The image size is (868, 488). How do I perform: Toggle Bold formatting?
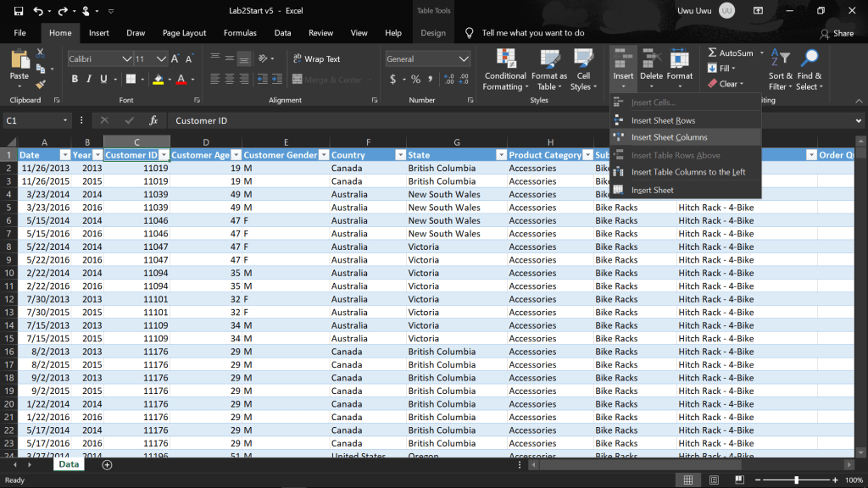(75, 80)
